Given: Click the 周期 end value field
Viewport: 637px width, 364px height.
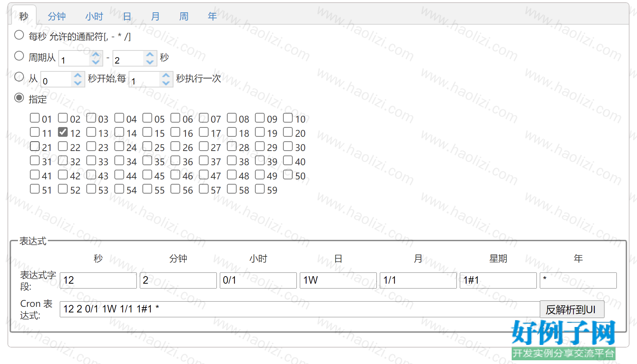Looking at the screenshot, I should point(129,59).
